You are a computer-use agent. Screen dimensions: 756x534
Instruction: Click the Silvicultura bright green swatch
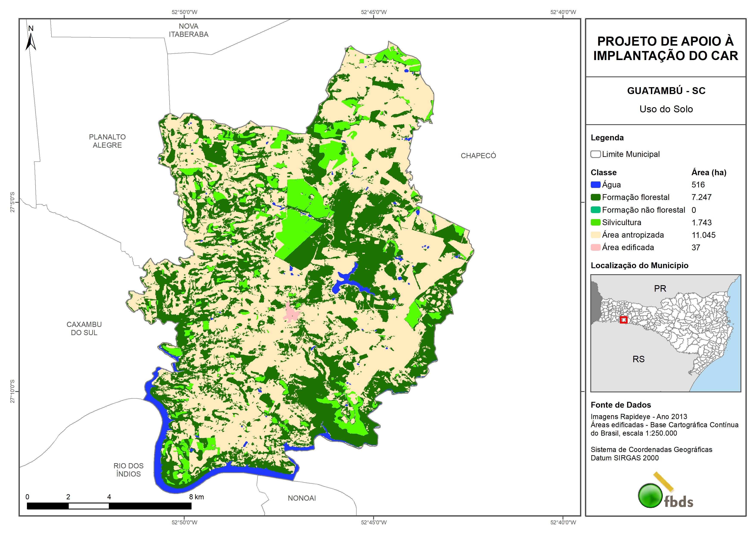(x=595, y=222)
